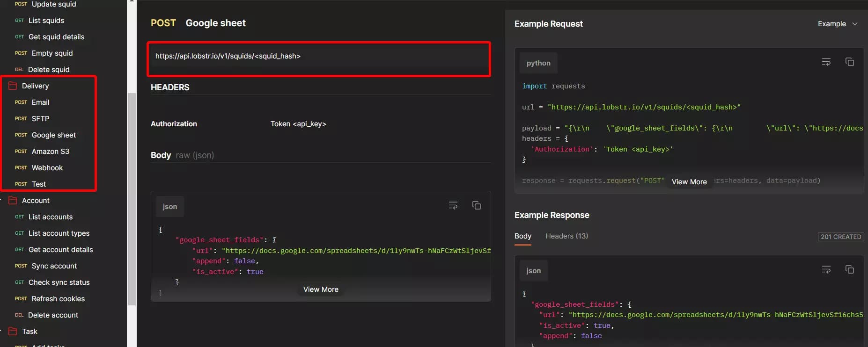Copy the request body json snippet
868x347 pixels.
pos(477,205)
